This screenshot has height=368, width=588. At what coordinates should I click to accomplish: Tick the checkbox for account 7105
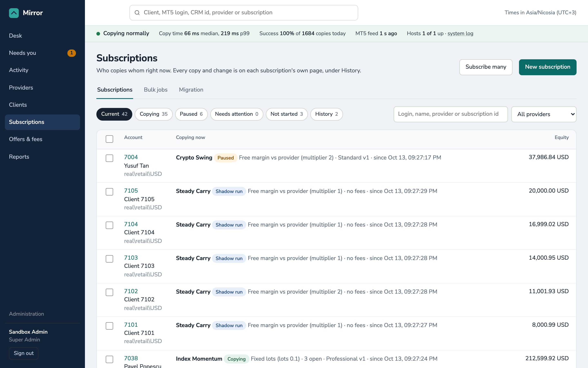click(x=109, y=192)
